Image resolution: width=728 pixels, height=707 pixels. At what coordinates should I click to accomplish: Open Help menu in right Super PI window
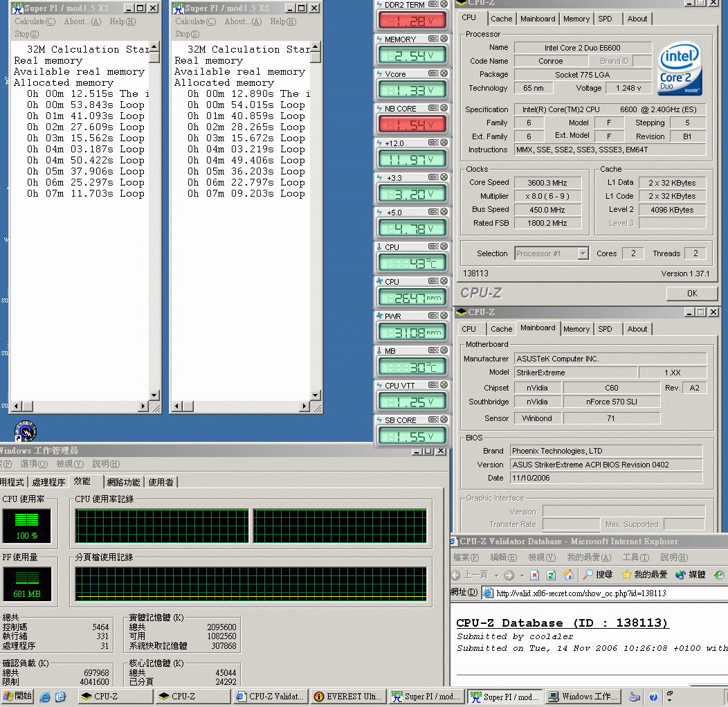click(x=283, y=21)
